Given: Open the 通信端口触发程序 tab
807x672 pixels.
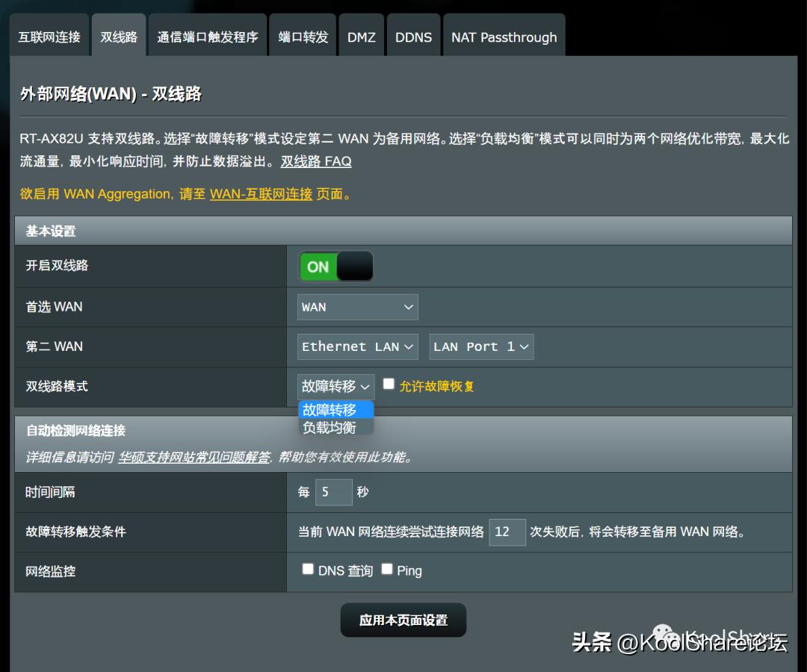Looking at the screenshot, I should (x=207, y=35).
